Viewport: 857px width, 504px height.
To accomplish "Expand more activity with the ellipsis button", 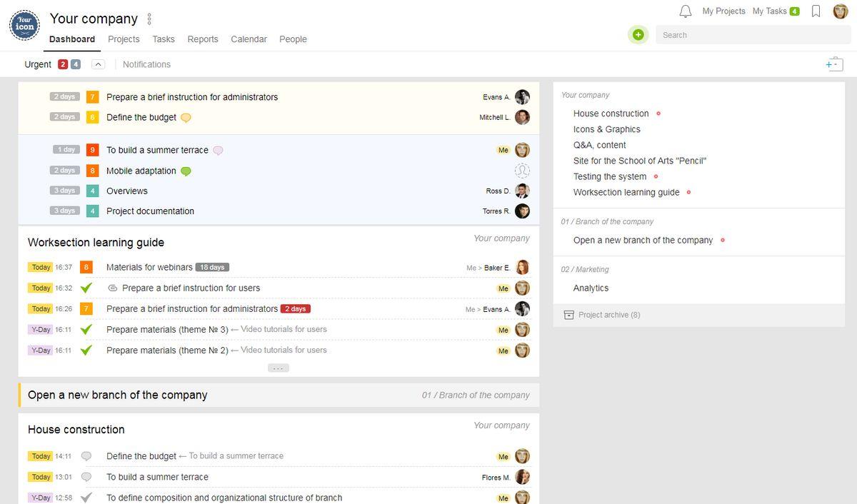I will 279,368.
